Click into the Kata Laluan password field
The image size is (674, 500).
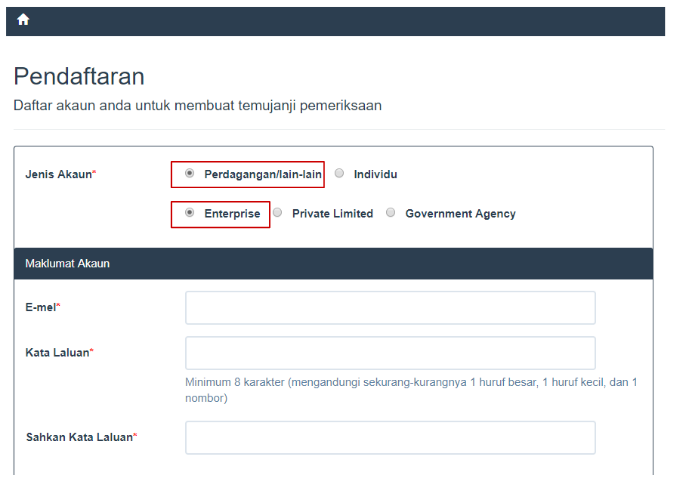pos(390,353)
